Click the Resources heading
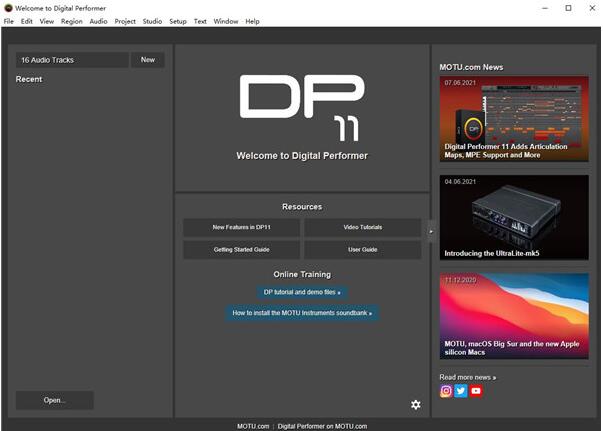Screen dimensions: 603x431 click(302, 207)
